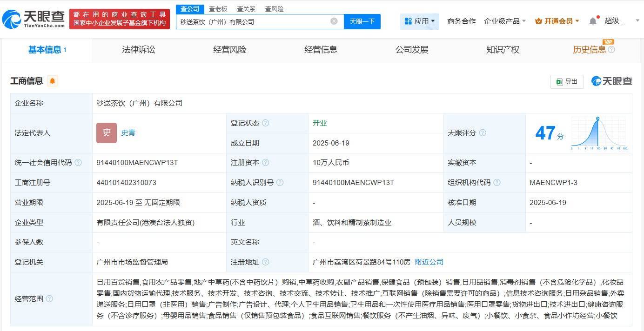This screenshot has height=331, width=644.
Task: Click the 导出 export button
Action: pyautogui.click(x=567, y=81)
